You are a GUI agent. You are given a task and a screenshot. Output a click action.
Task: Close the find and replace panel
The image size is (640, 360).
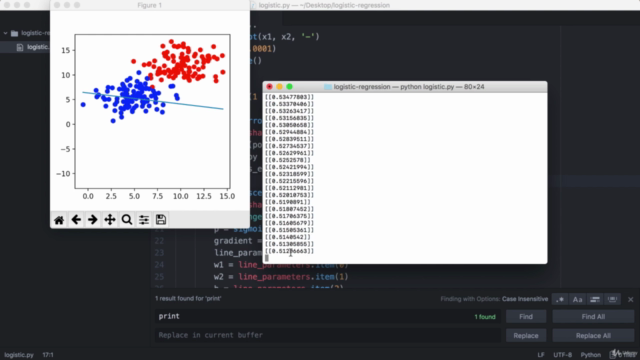(631, 300)
